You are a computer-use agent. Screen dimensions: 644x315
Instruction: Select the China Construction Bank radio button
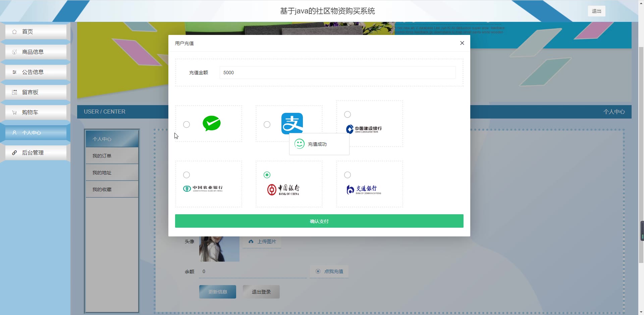click(347, 115)
